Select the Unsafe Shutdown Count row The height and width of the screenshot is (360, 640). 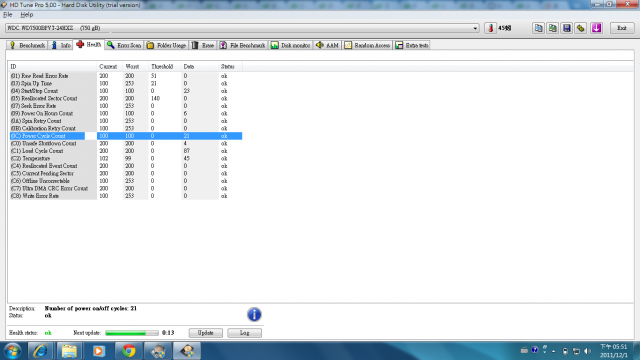[126, 143]
